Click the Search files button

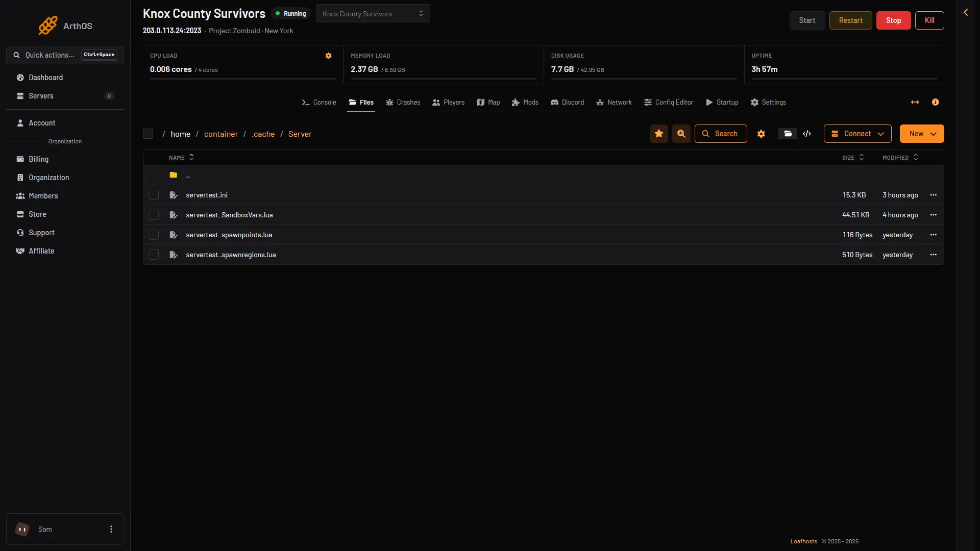tap(721, 134)
